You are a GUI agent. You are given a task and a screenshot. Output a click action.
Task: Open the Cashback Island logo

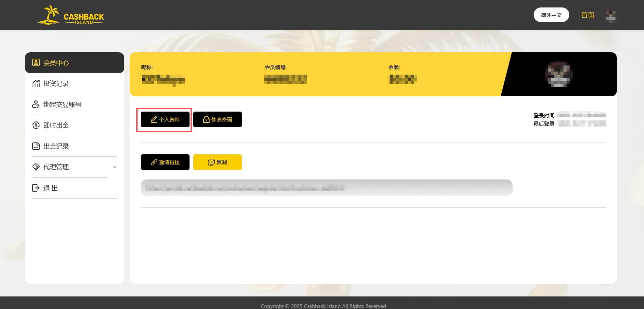click(x=70, y=15)
